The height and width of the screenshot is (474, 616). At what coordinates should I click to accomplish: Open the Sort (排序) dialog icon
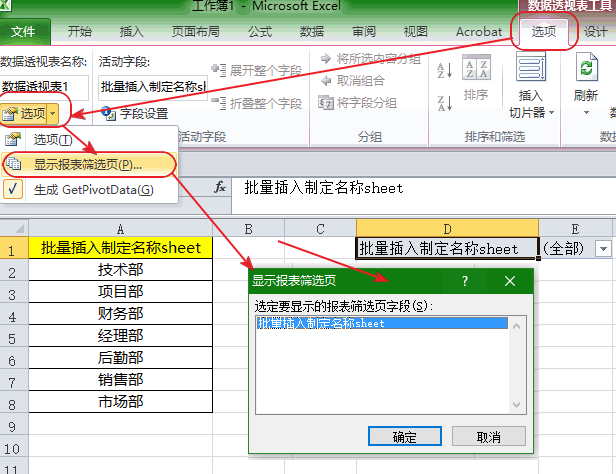click(x=476, y=78)
